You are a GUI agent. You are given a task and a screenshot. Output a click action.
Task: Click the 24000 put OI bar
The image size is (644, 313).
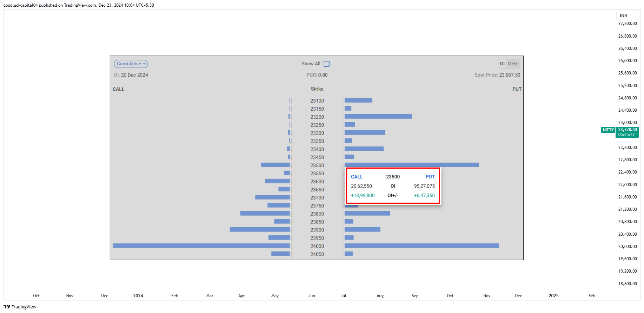(421, 246)
